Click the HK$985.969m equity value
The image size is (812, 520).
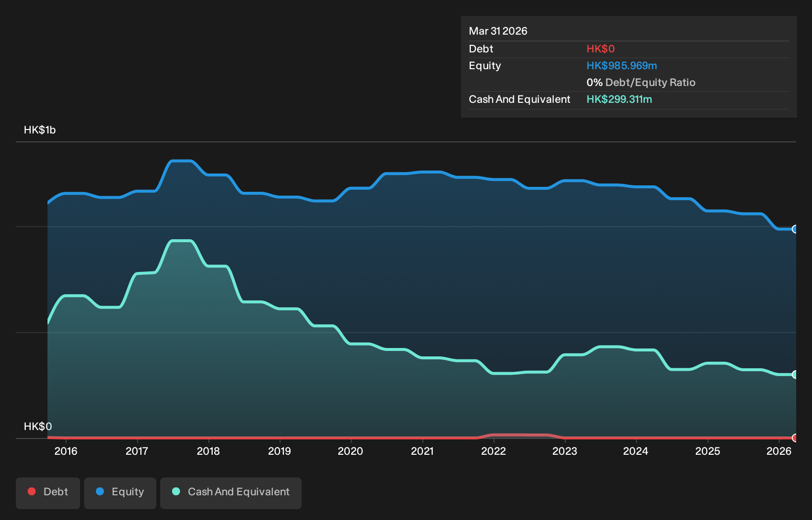pyautogui.click(x=622, y=66)
